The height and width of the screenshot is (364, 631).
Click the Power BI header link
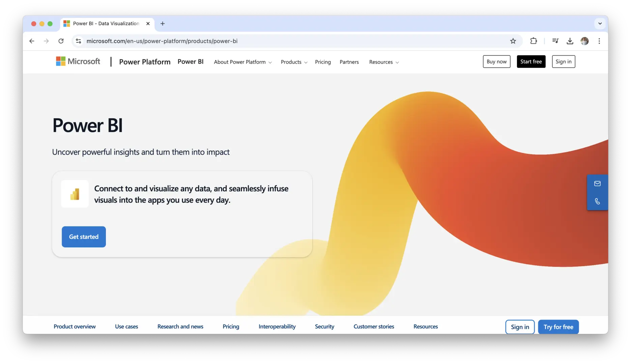click(191, 62)
